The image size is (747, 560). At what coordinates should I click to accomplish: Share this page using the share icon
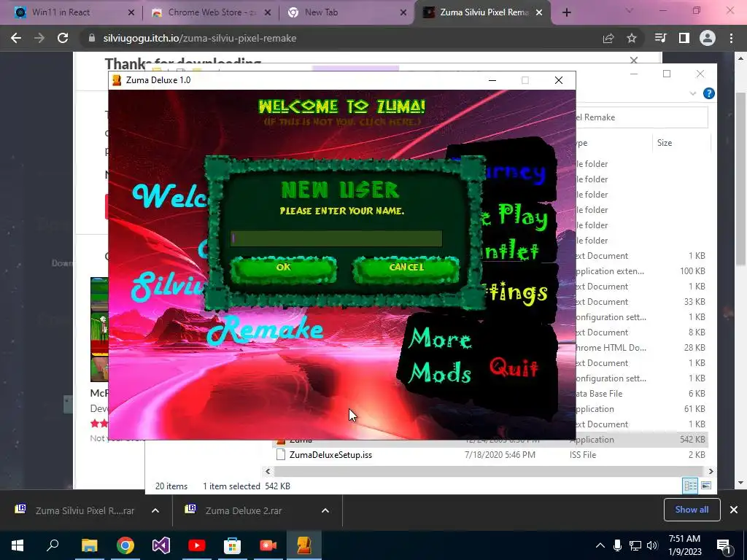608,38
